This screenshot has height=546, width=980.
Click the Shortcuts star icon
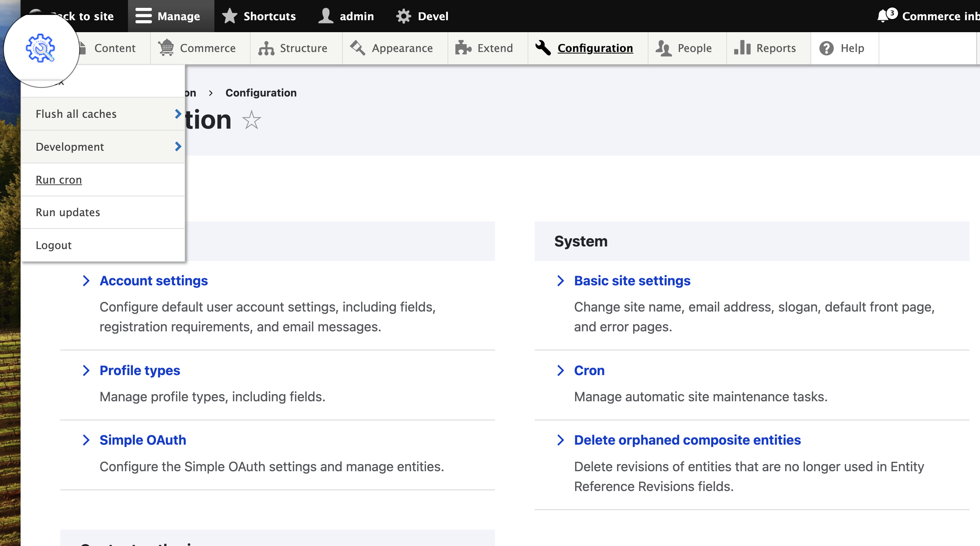coord(229,16)
